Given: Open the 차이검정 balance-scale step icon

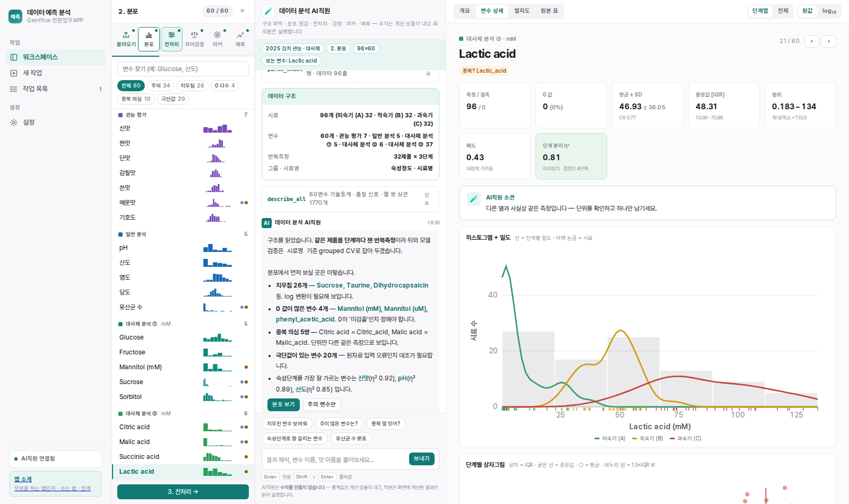Looking at the screenshot, I should point(195,35).
